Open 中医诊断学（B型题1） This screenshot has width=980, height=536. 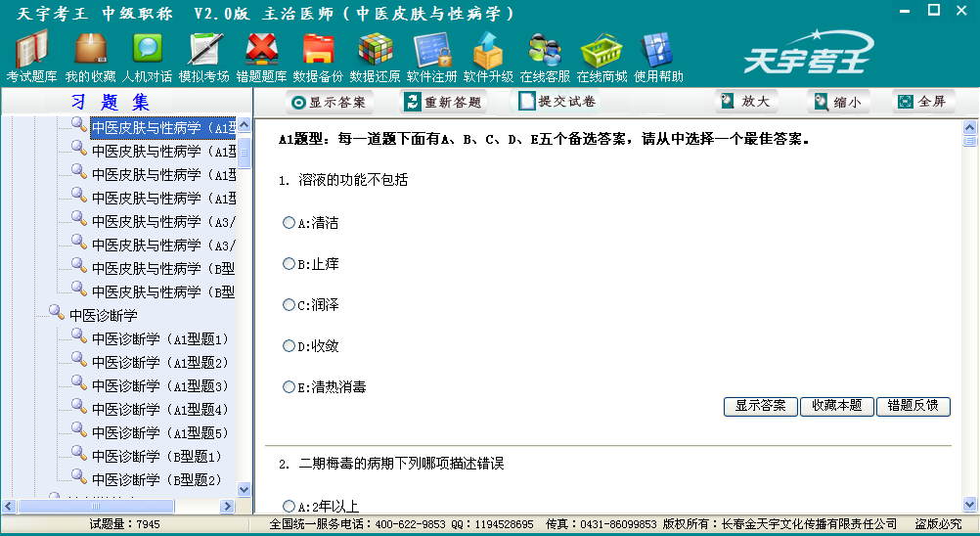(x=156, y=457)
